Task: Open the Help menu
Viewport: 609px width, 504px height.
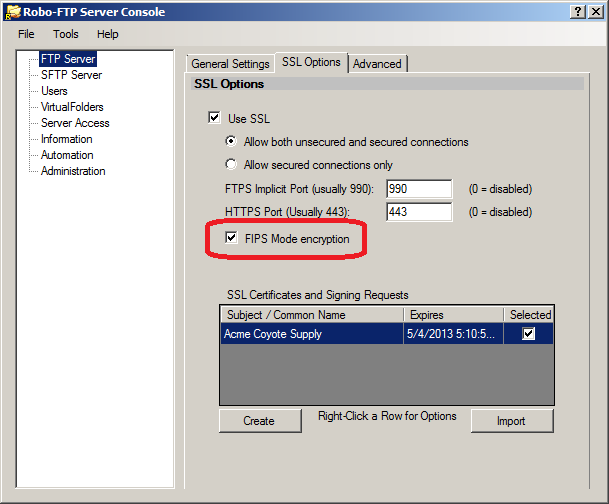Action: click(x=108, y=34)
